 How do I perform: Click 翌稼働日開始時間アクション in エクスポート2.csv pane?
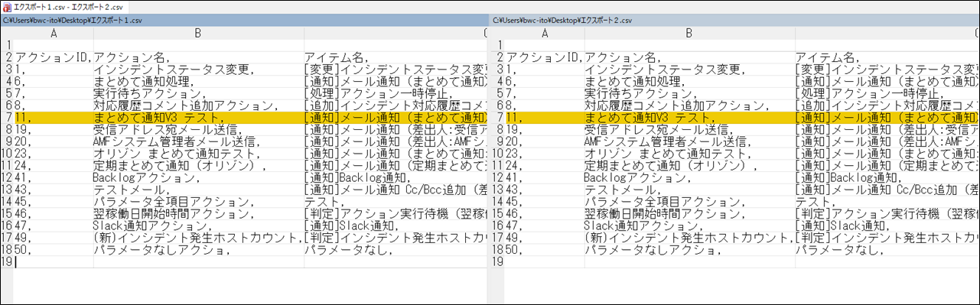coord(666,214)
